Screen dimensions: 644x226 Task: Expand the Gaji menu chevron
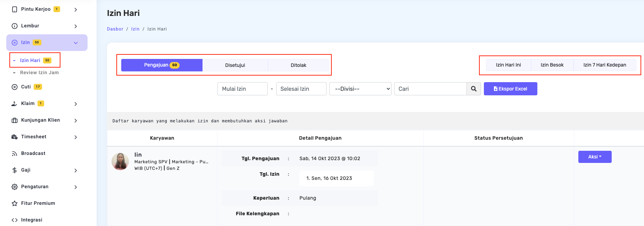click(x=76, y=170)
